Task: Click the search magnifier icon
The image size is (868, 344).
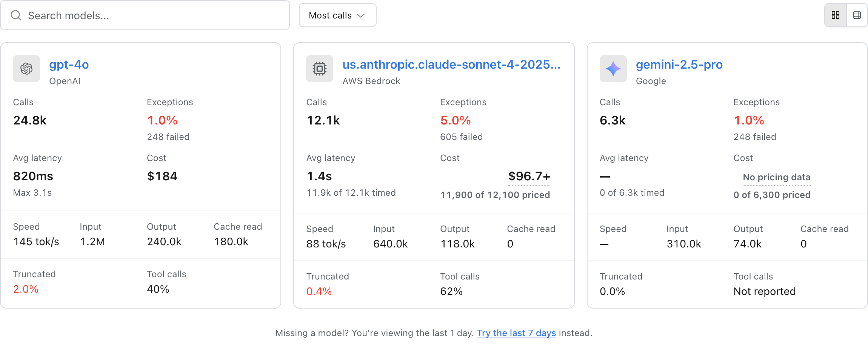Action: pos(16,15)
